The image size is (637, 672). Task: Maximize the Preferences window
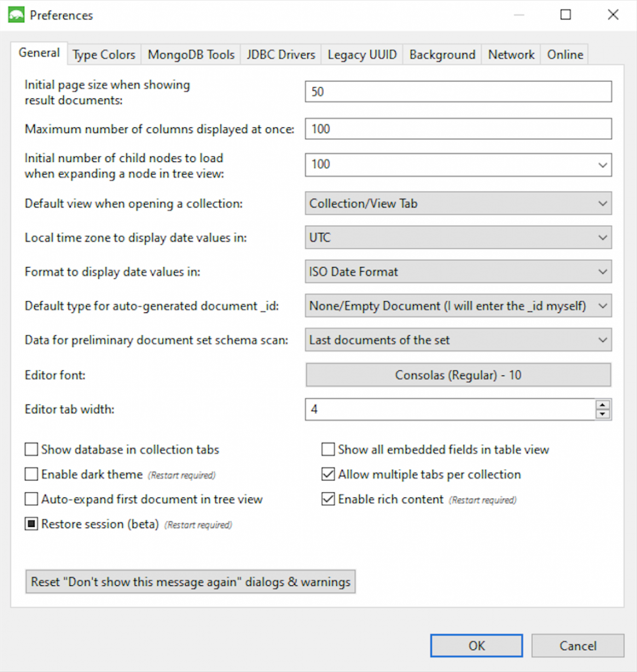tap(566, 15)
